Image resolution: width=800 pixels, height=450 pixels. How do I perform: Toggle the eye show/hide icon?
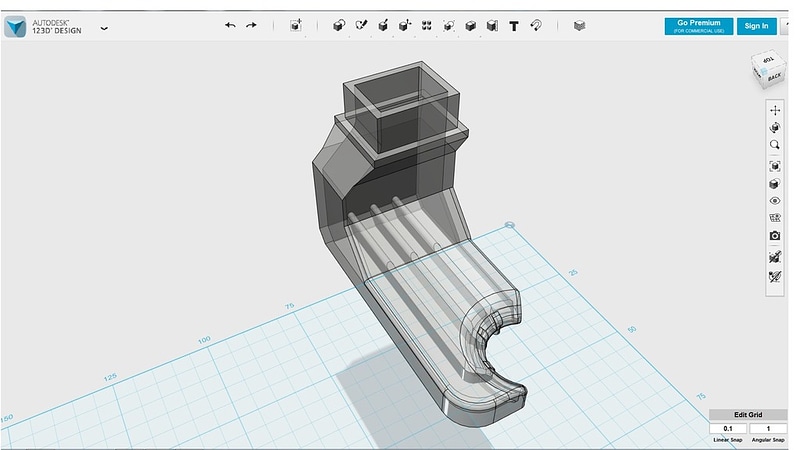click(775, 201)
